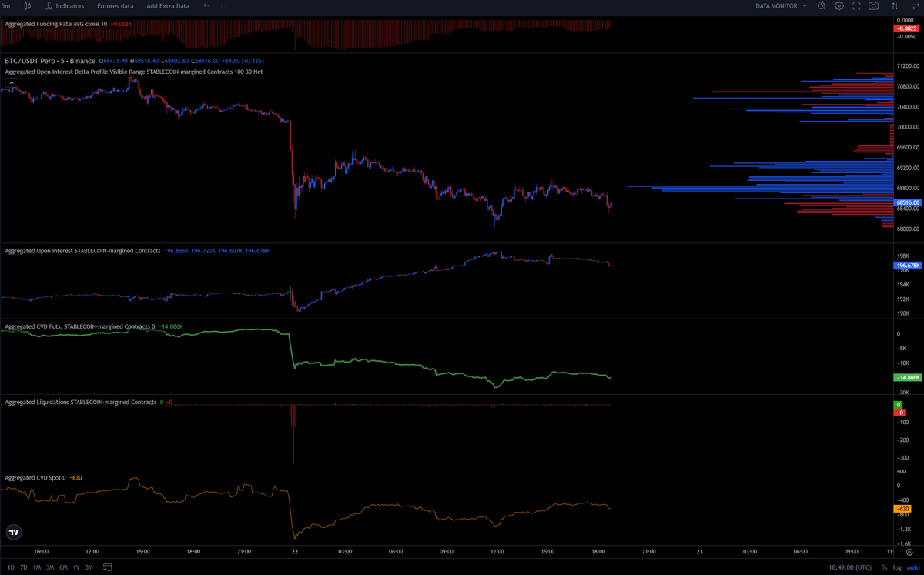Undo the last chart action

(206, 6)
